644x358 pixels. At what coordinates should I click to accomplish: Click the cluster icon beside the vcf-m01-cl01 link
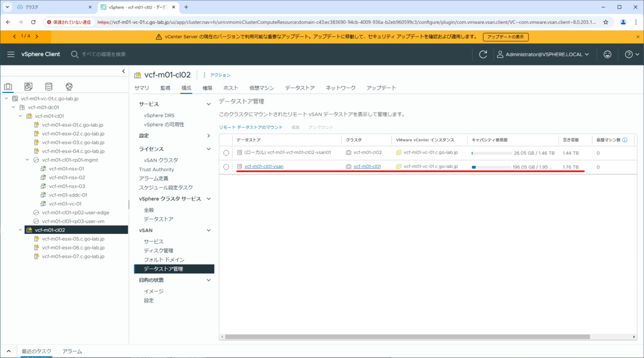(348, 166)
